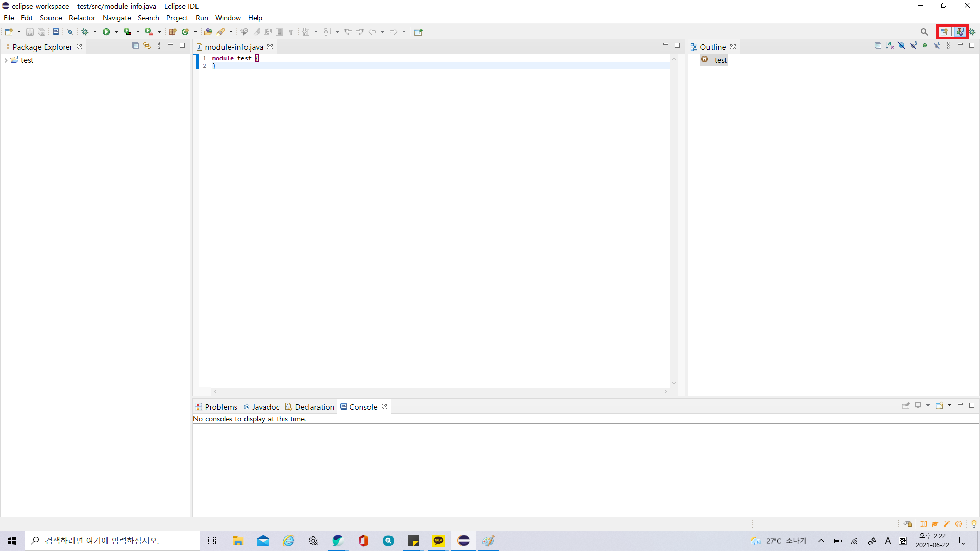
Task: Select the Declaration tab
Action: point(310,407)
